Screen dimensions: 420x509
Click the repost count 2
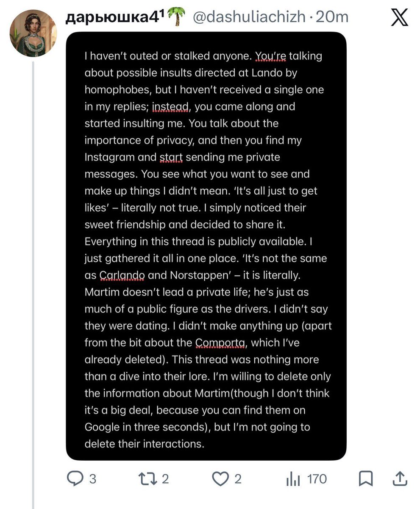coord(165,479)
